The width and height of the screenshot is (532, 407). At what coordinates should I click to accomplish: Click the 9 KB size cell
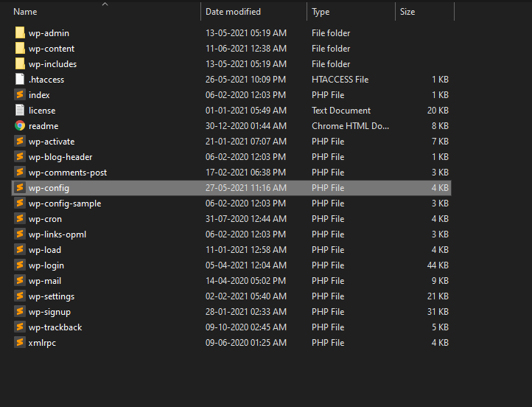(x=440, y=281)
